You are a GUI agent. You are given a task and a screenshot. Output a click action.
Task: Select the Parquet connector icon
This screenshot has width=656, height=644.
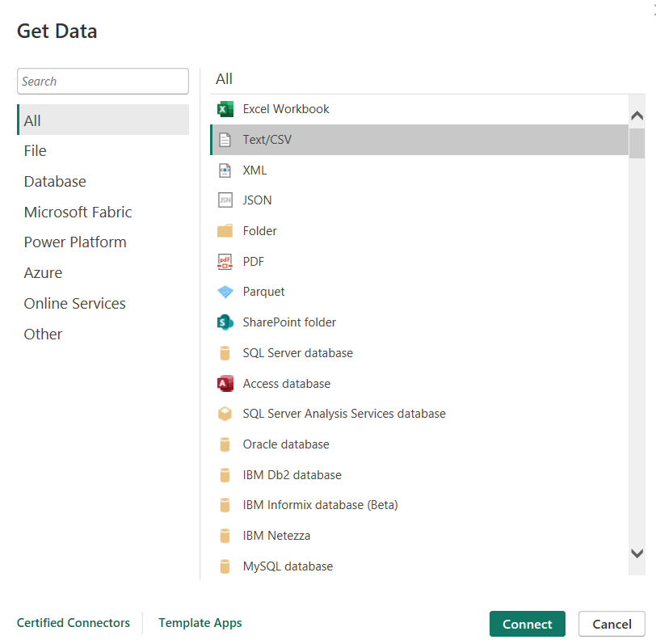(225, 292)
